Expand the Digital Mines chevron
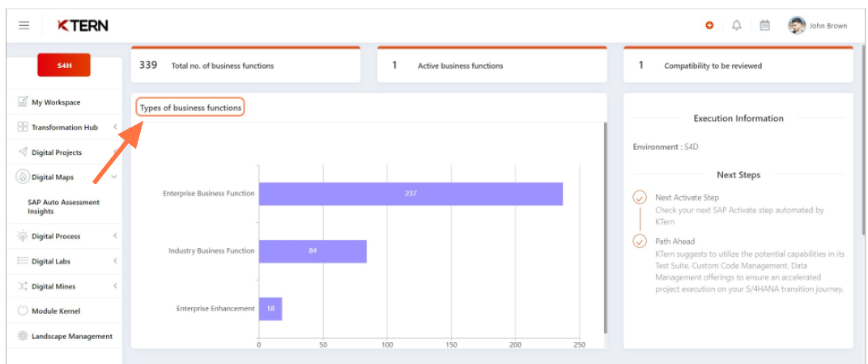Screen dimensions: 868x364 (115, 286)
